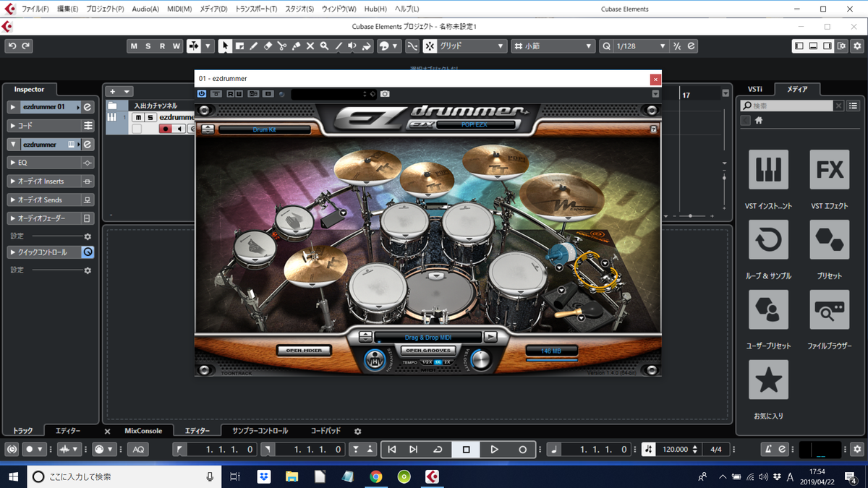
Task: Open the Drum Kit selector in EZdrummer
Action: coord(265,129)
